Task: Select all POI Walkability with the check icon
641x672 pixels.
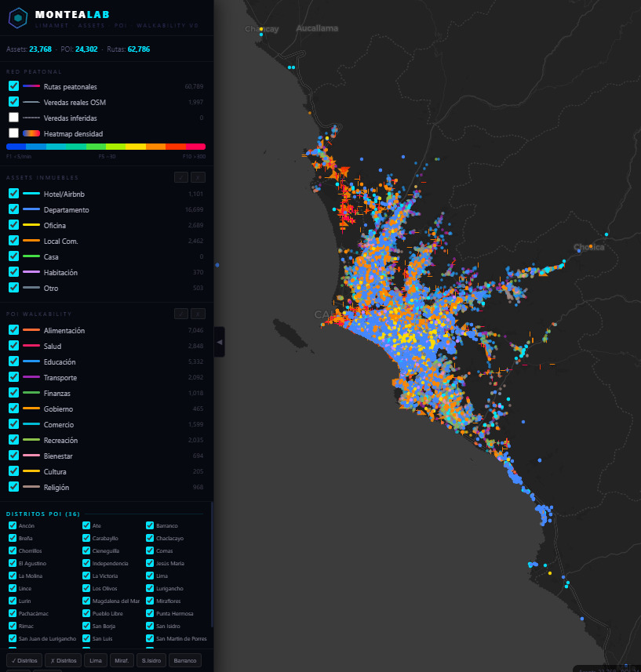Action: pyautogui.click(x=181, y=314)
